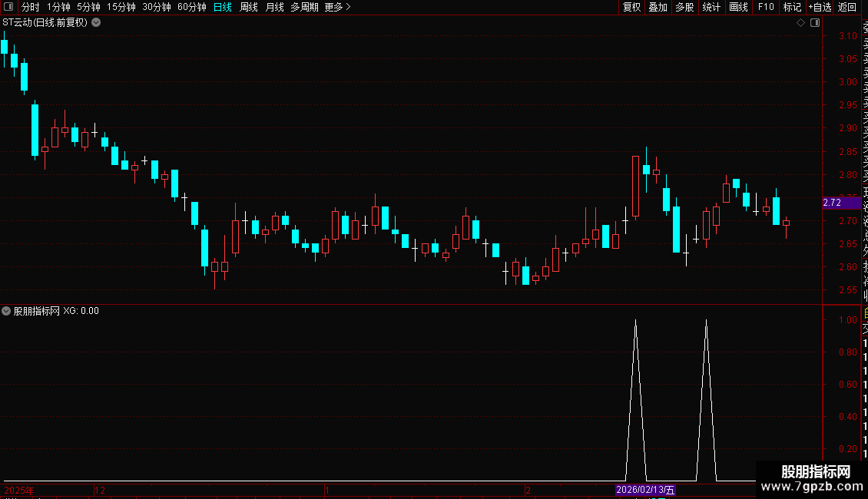
Task: Select the 1分钟 period
Action: click(58, 7)
